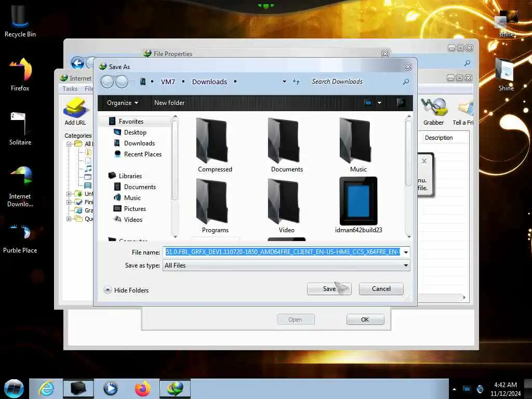Open the Programs folder
This screenshot has width=532, height=399.
pyautogui.click(x=215, y=206)
